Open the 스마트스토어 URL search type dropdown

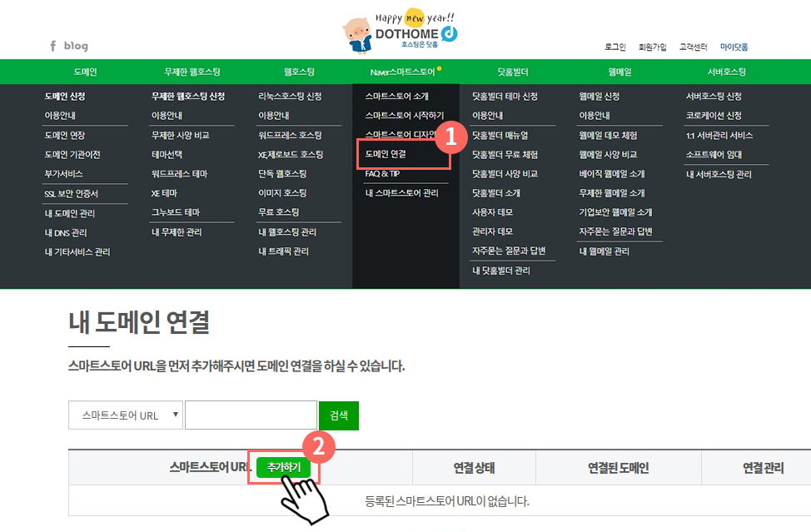coord(126,415)
